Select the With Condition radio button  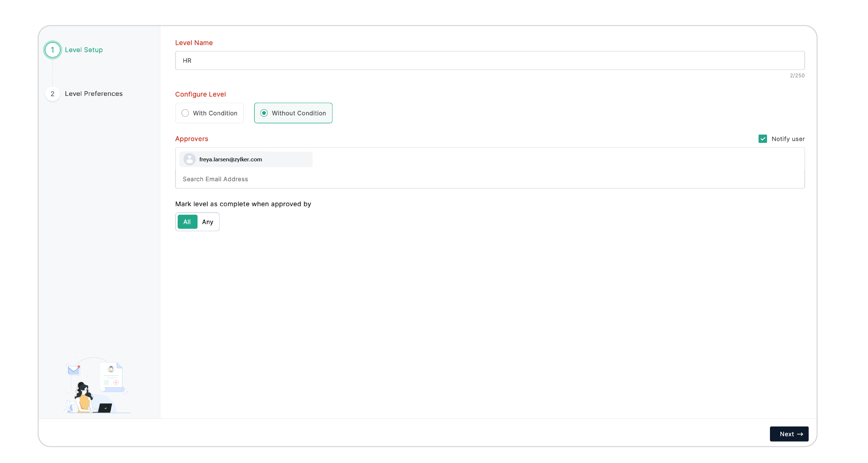point(185,113)
